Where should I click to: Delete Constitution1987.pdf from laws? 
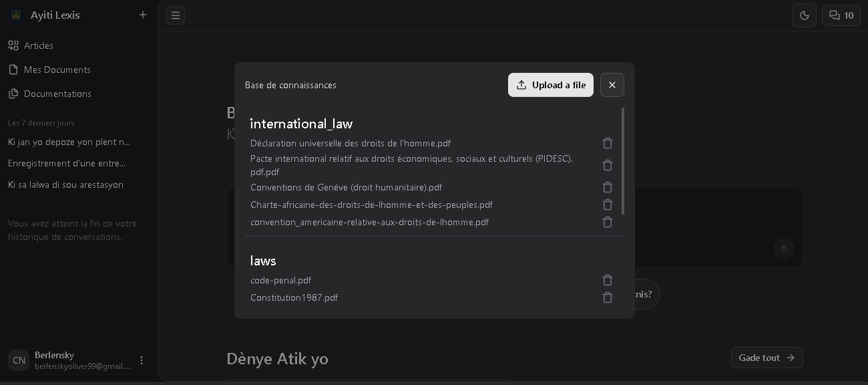607,297
